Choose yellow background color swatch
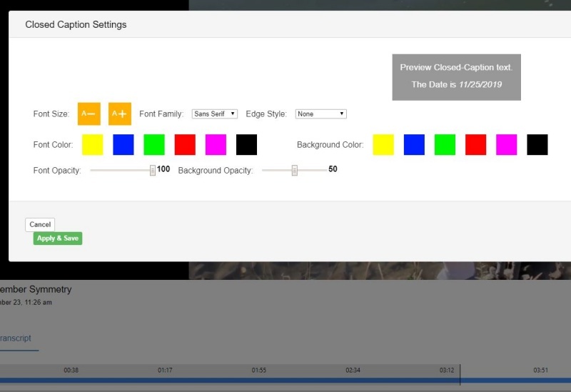571x392 pixels. tap(383, 144)
